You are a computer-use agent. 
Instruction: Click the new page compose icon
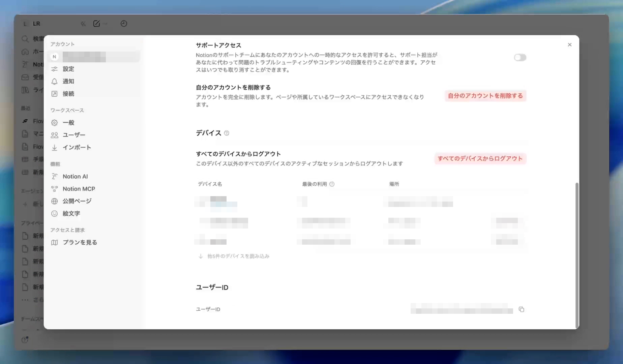[96, 24]
